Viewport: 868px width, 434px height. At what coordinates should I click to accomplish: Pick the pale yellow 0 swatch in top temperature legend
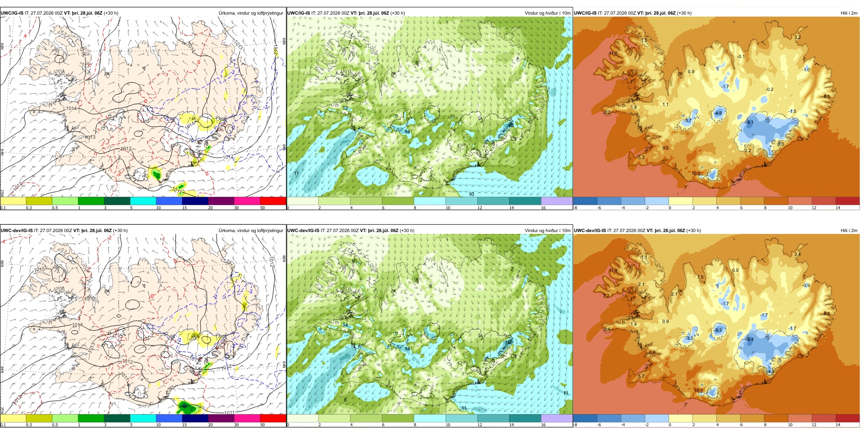[681, 201]
